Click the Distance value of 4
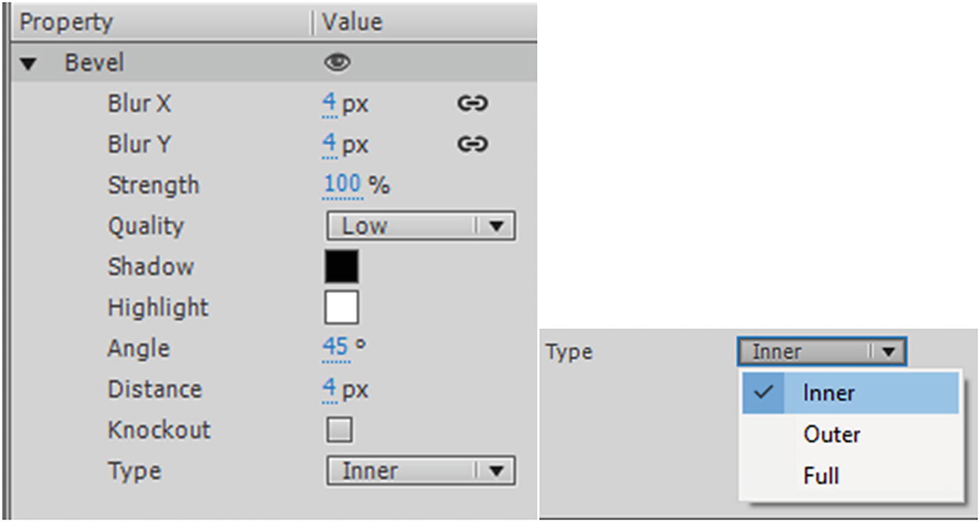 pos(329,389)
